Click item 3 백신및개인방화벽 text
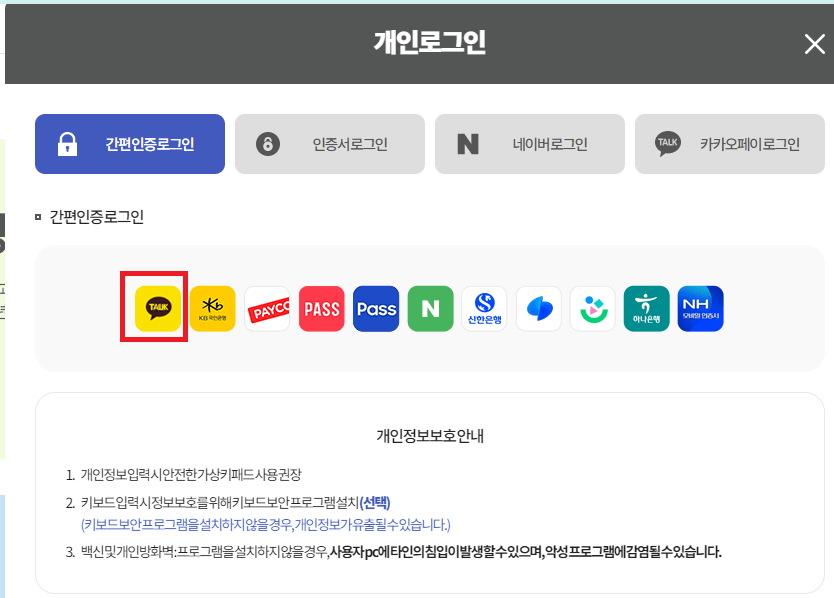834x598 pixels. pos(401,552)
